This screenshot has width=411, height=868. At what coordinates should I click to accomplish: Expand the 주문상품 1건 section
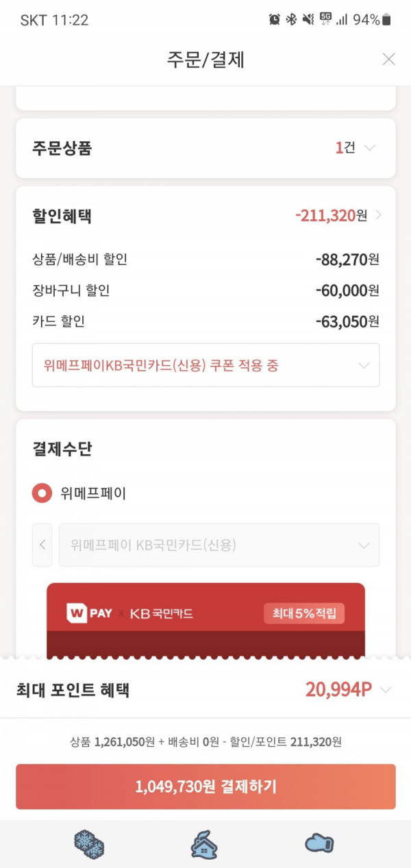[x=370, y=148]
